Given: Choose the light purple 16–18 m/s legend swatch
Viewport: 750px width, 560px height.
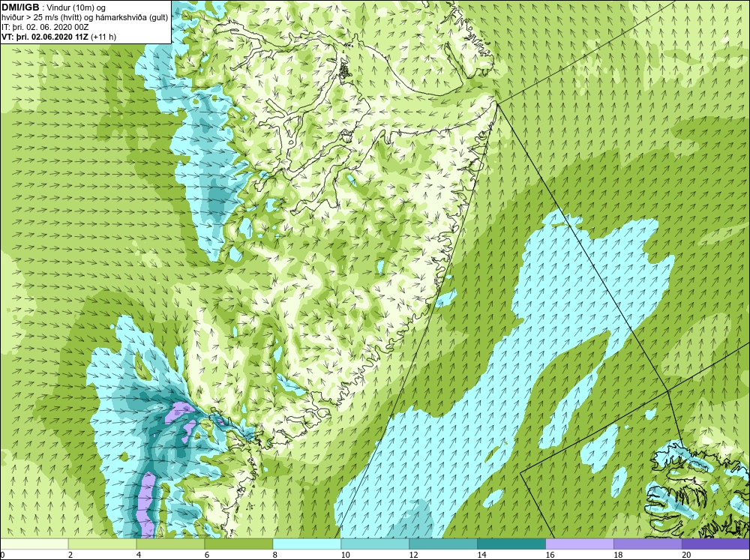Looking at the screenshot, I should coord(579,544).
